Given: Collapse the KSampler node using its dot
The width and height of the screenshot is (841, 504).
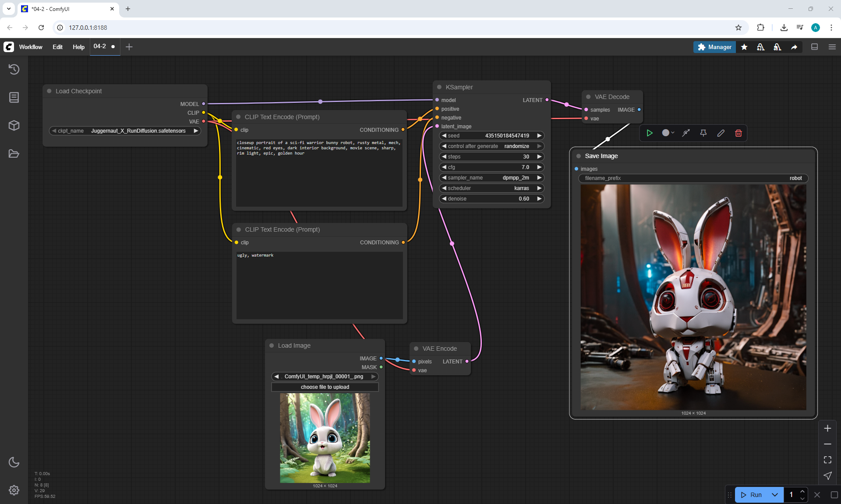Looking at the screenshot, I should click(439, 87).
